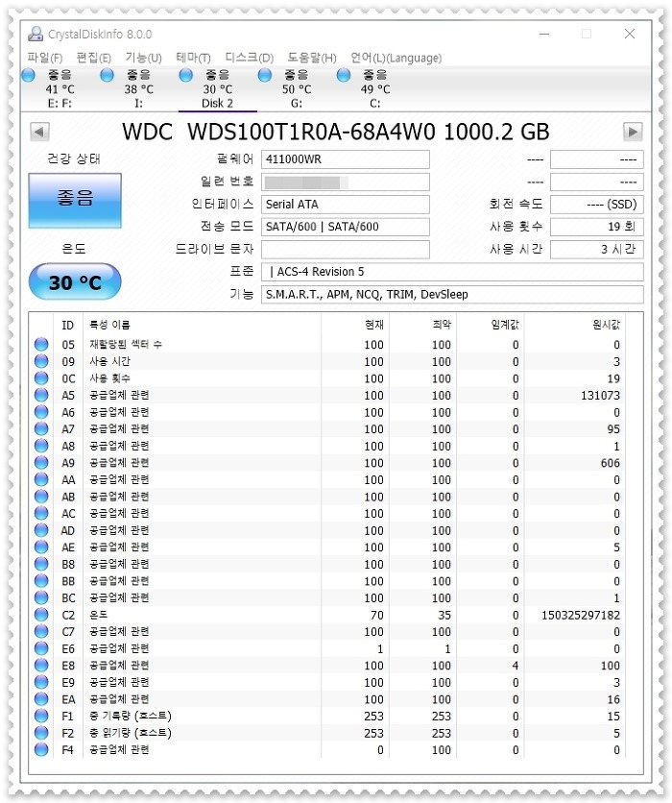This screenshot has height=803, width=672.
Task: Click the S.M.A.R.T. features field
Action: pos(452,295)
